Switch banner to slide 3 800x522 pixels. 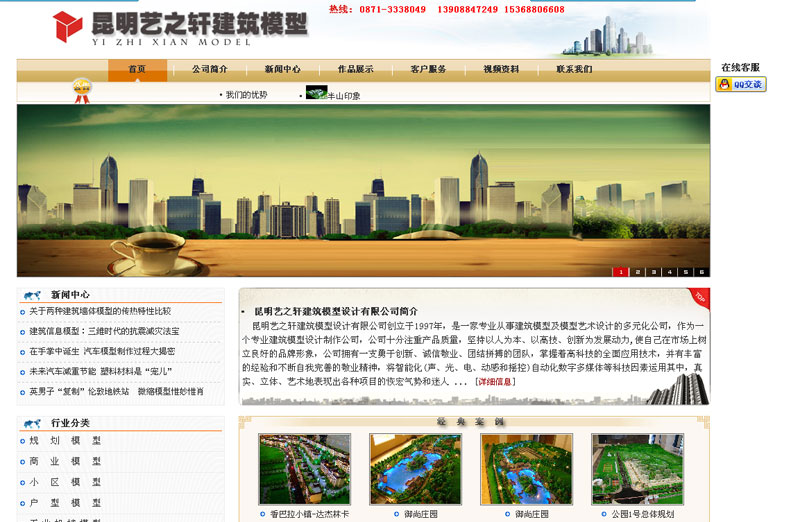tap(653, 271)
